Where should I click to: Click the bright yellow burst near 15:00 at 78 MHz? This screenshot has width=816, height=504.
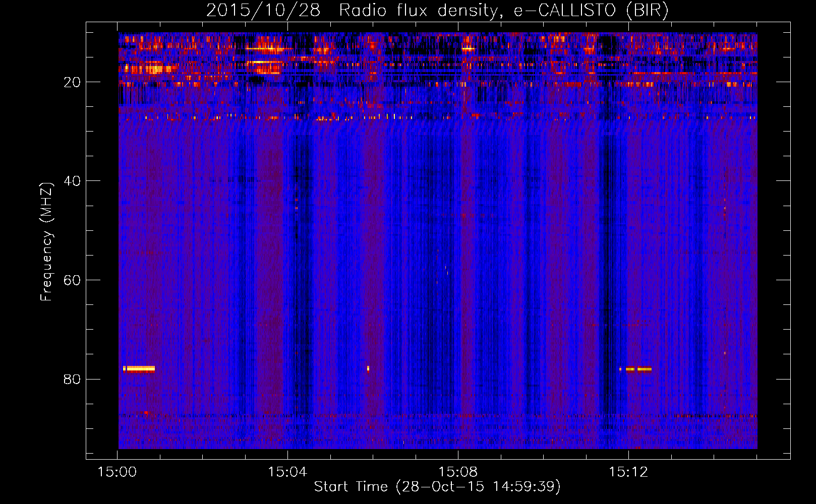pos(139,368)
